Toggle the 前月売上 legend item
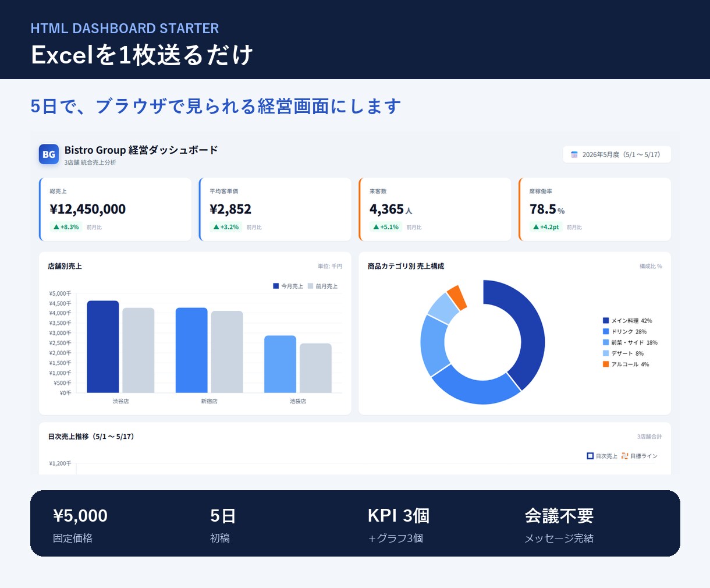The image size is (710, 588). pos(322,286)
